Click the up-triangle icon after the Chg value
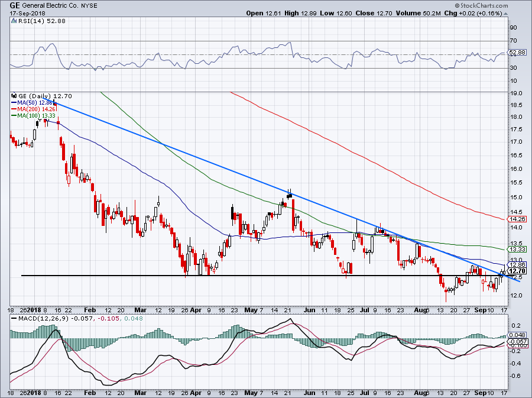Screen dimensions: 532x398 coord(506,14)
